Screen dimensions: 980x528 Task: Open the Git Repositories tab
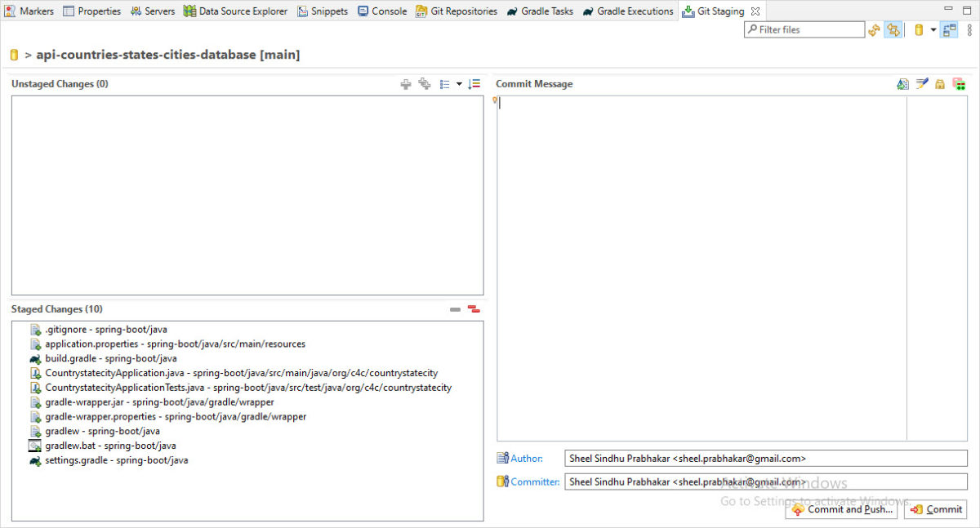click(x=456, y=11)
